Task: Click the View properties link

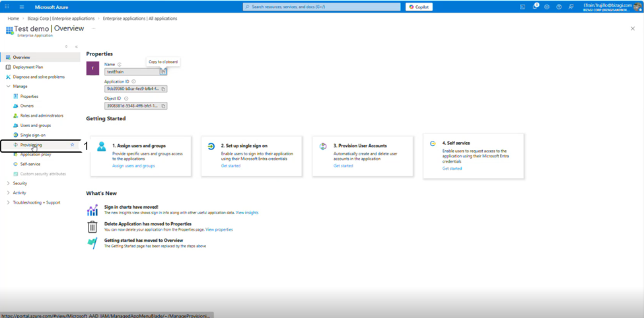Action: click(x=219, y=229)
